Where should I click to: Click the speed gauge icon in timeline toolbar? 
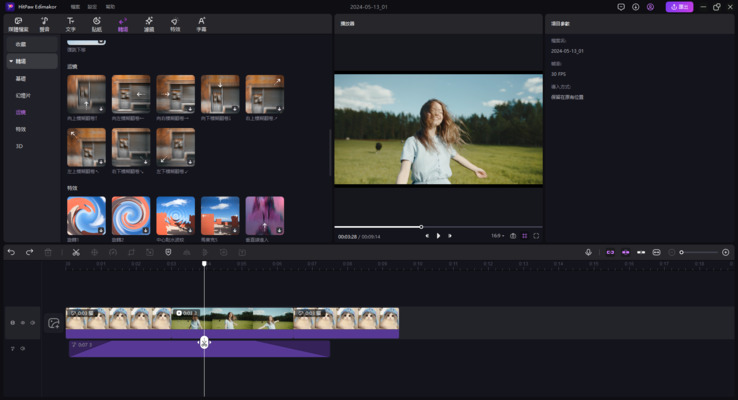[113, 252]
